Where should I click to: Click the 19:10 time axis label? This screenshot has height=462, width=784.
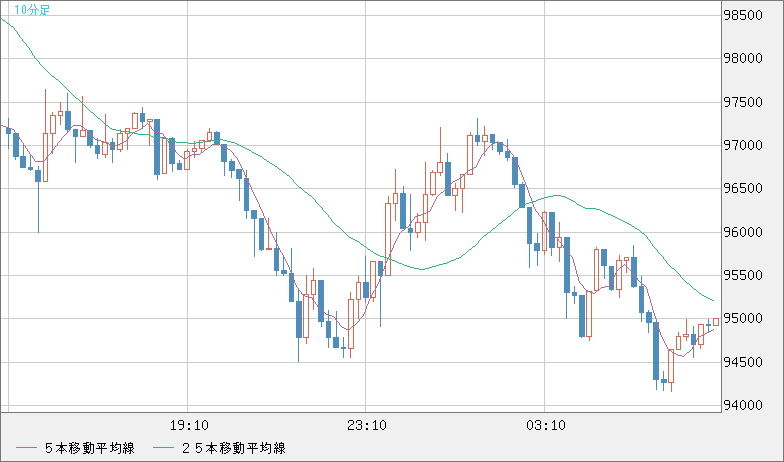pyautogui.click(x=189, y=426)
